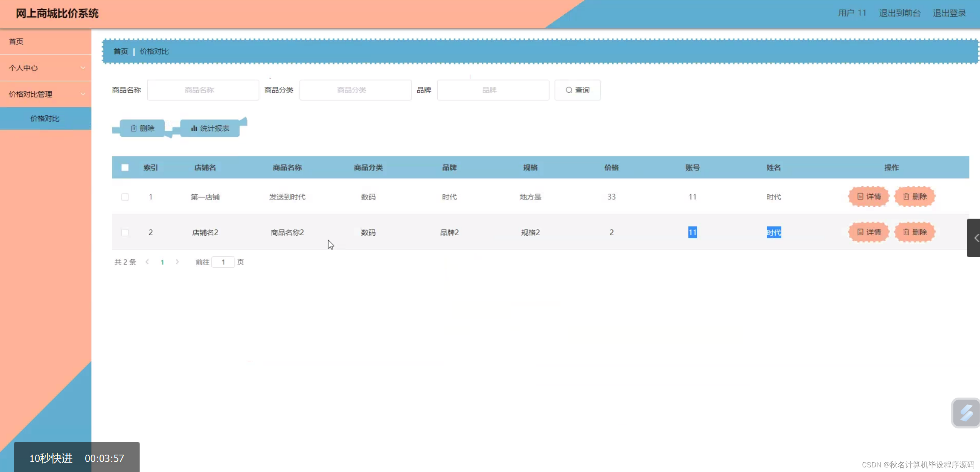Toggle the select-all checkbox in the table header
980x472 pixels.
click(x=125, y=167)
